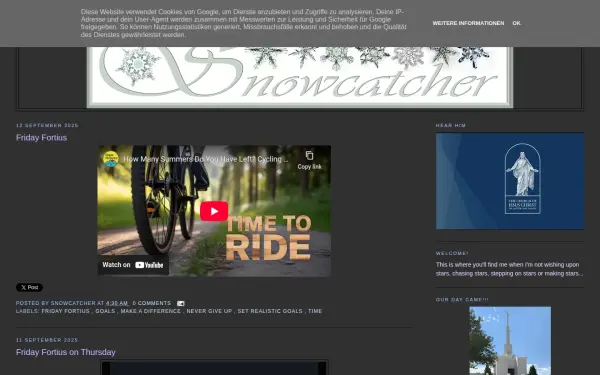Click the 12 September 2025 date heading
Viewport: 600px width, 375px height.
coord(47,126)
